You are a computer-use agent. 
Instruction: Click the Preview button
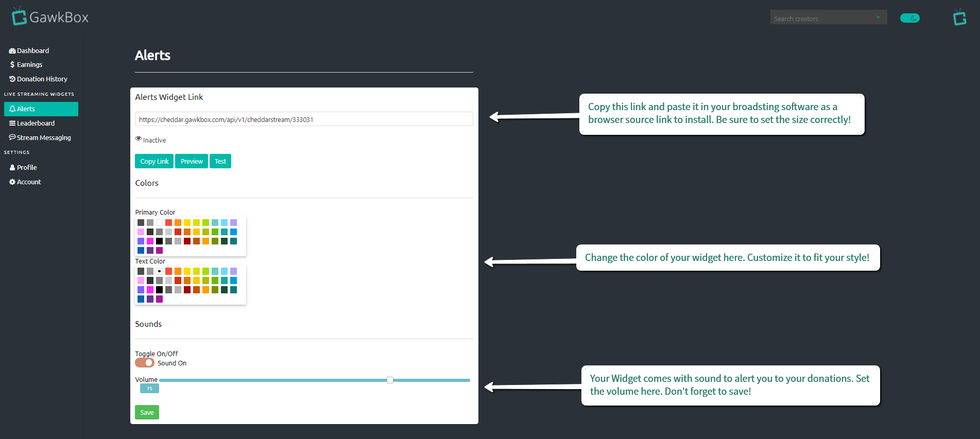coord(192,161)
